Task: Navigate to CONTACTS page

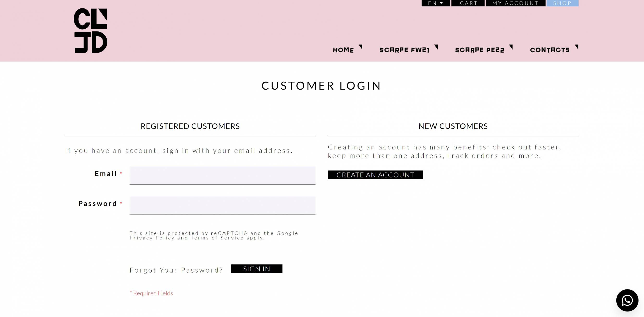Action: [x=550, y=50]
